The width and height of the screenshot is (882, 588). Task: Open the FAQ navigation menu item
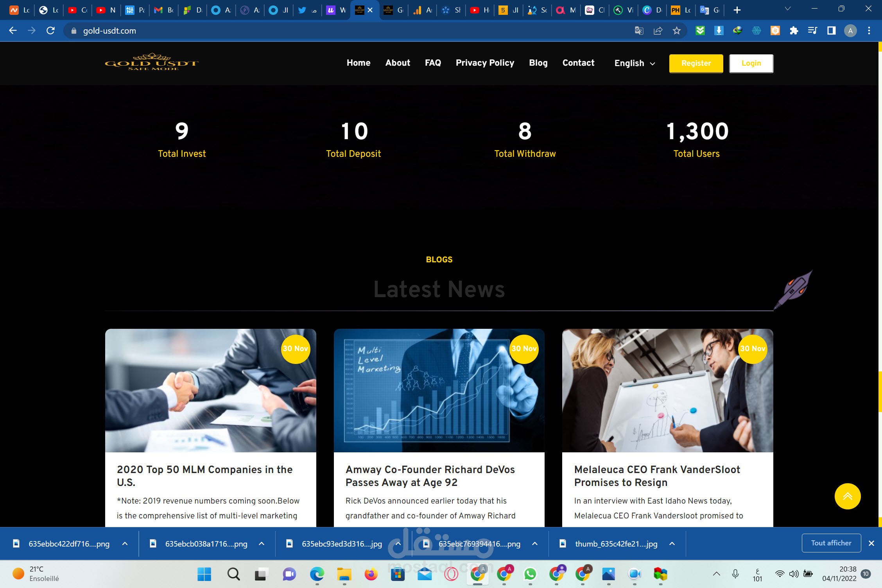coord(433,63)
